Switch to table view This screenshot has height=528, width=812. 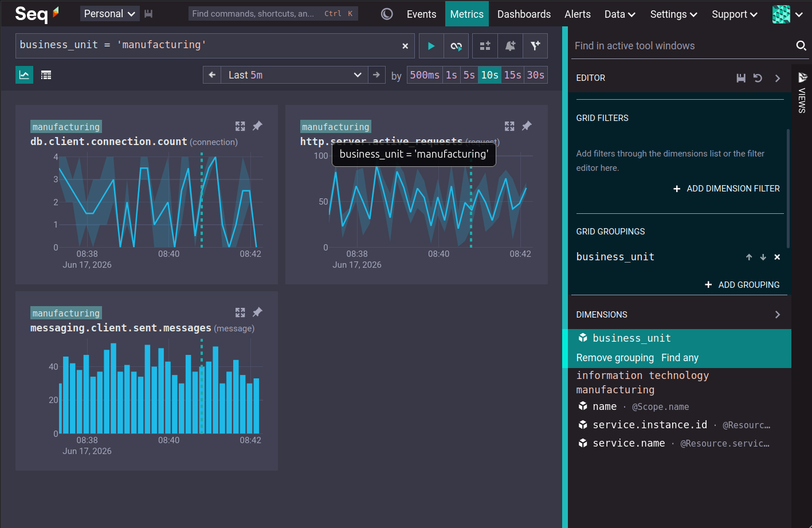pyautogui.click(x=46, y=75)
